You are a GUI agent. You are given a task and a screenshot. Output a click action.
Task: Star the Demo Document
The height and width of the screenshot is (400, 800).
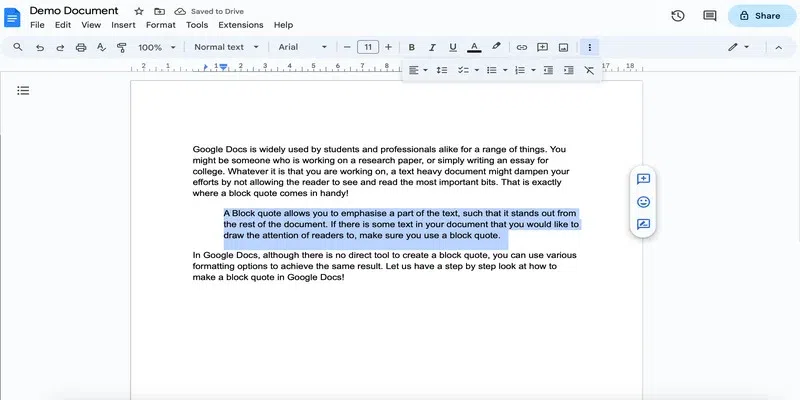[x=139, y=11]
